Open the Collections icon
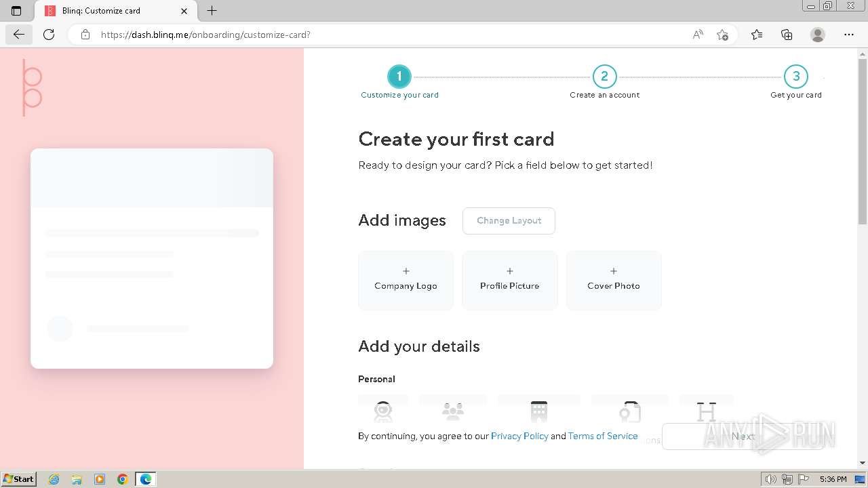868x488 pixels. (787, 35)
